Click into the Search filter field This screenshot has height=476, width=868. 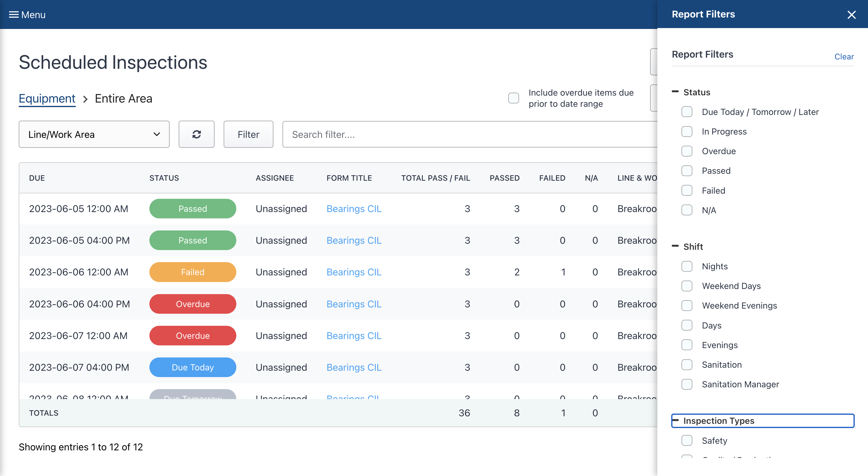coord(470,134)
